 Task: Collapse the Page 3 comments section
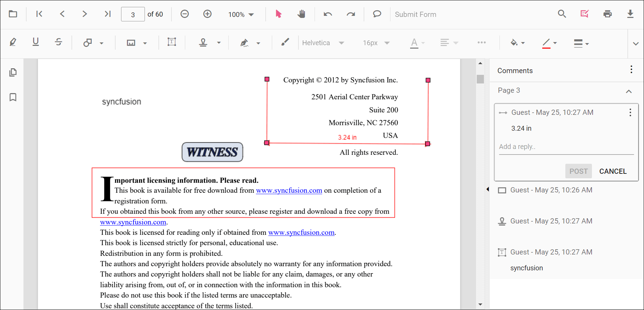coord(629,91)
